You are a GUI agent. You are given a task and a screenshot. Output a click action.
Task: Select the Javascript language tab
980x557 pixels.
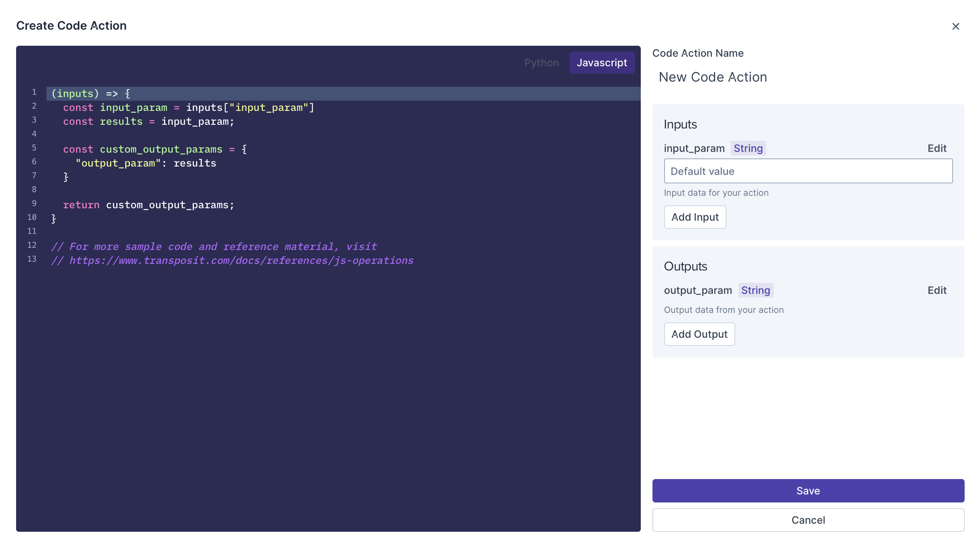pyautogui.click(x=601, y=62)
